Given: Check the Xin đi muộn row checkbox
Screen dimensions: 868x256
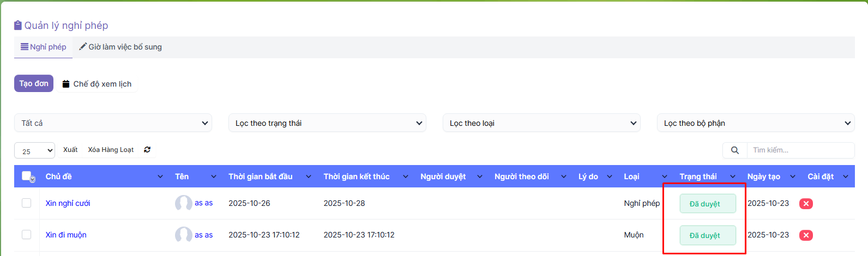Looking at the screenshot, I should [27, 235].
